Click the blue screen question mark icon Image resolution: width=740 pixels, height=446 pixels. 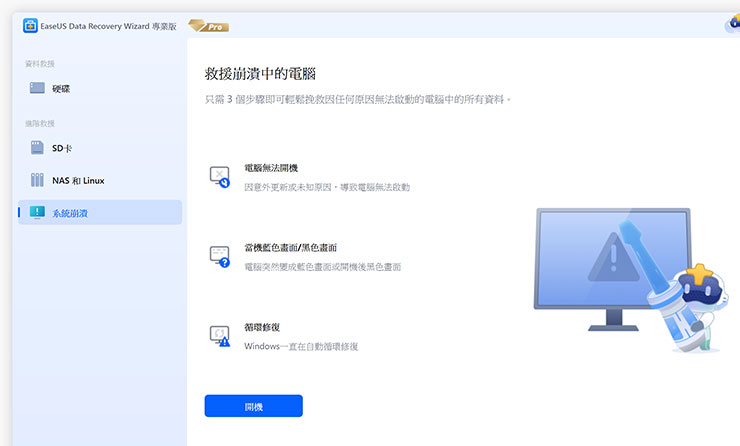(x=219, y=257)
